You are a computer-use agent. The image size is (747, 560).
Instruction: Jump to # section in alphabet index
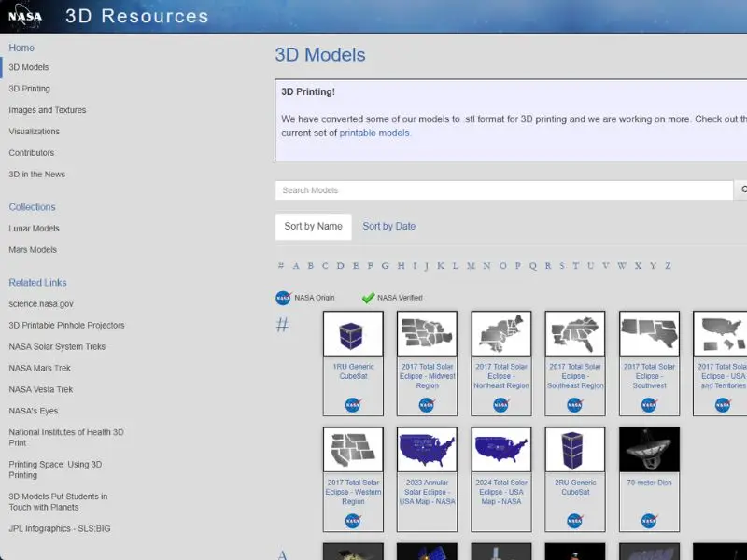281,266
